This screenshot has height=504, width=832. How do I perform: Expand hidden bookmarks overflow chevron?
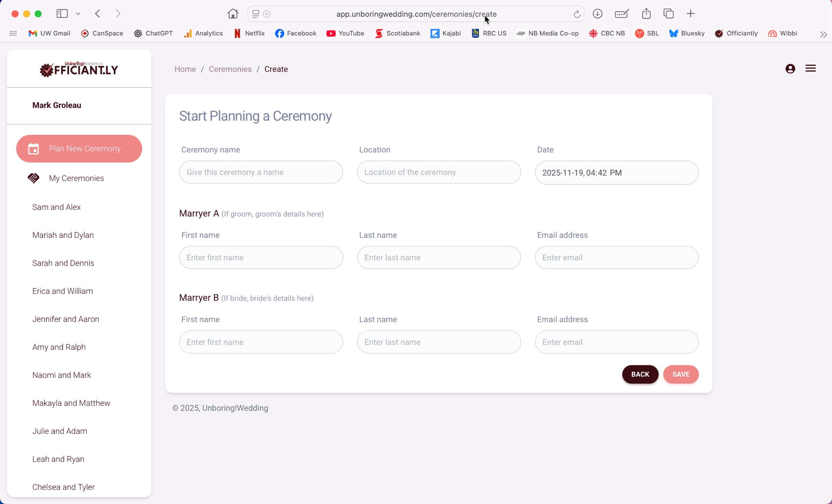click(x=823, y=34)
